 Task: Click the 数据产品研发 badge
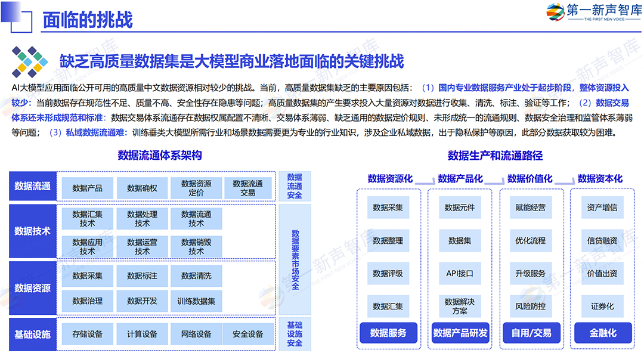[460, 333]
